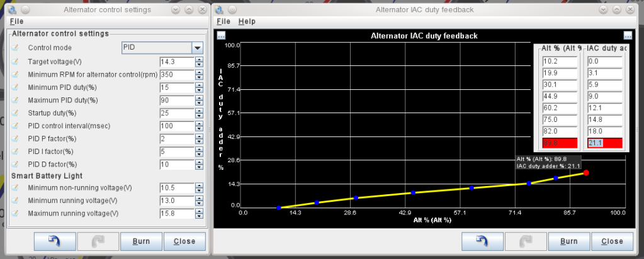Click the Minimum RPM field showing 350
Image resolution: width=644 pixels, height=259 pixels.
[177, 75]
